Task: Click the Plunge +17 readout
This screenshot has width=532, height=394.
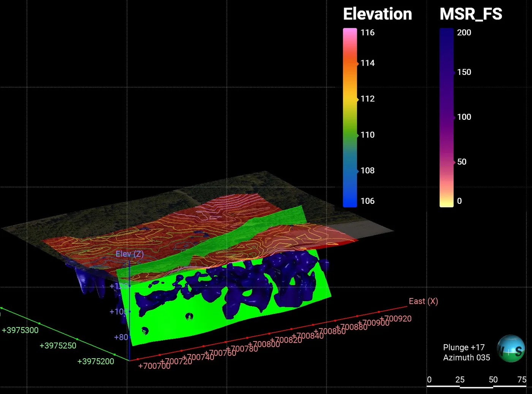Action: point(464,348)
